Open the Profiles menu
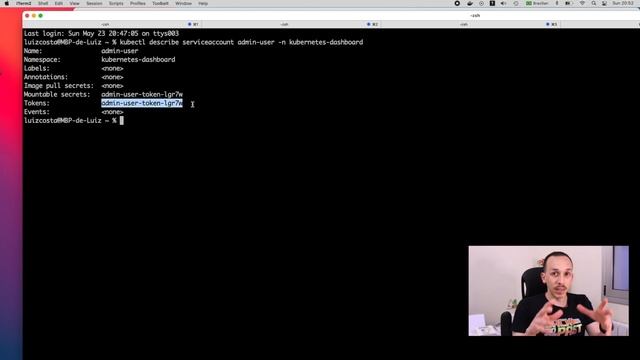Viewport: 640px width, 360px height. point(138,3)
